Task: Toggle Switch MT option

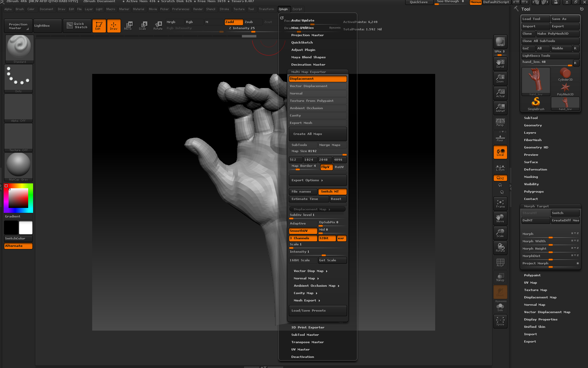Action: (332, 192)
